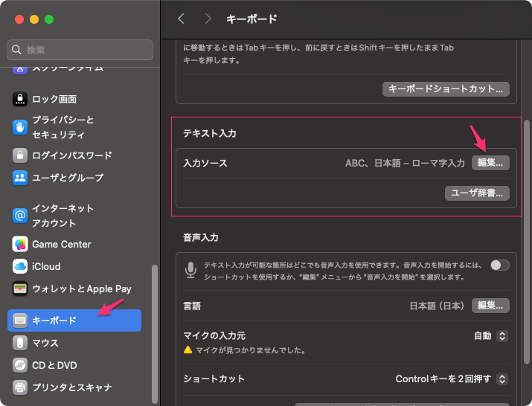The width and height of the screenshot is (532, 406).
Task: Select the ユーザとグループ people icon
Action: tap(20, 178)
